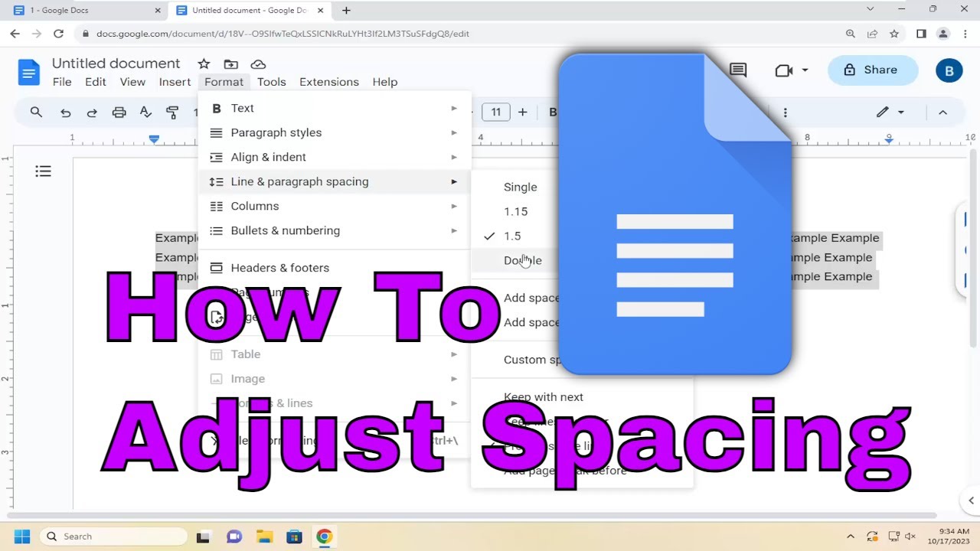Open the Insert menu
The width and height of the screenshot is (980, 551).
pyautogui.click(x=175, y=82)
